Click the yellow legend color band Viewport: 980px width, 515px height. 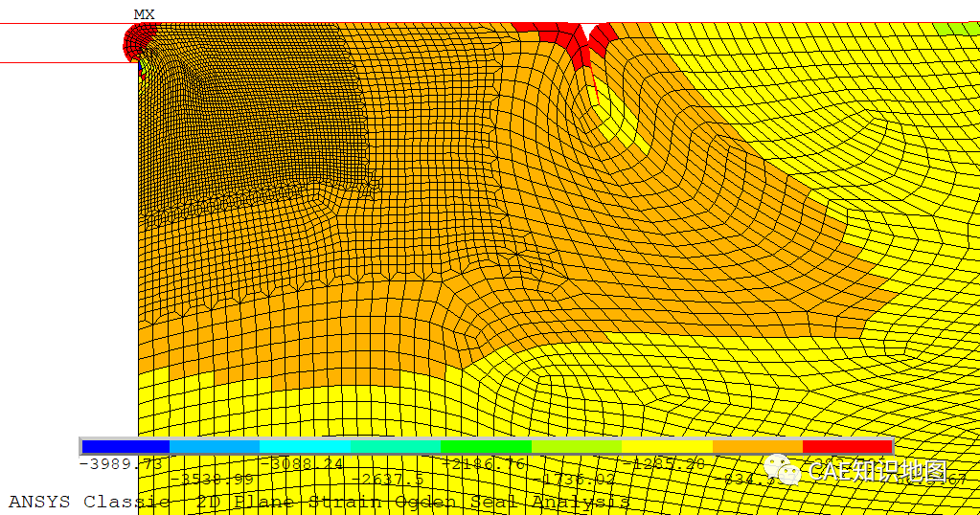coord(667,446)
